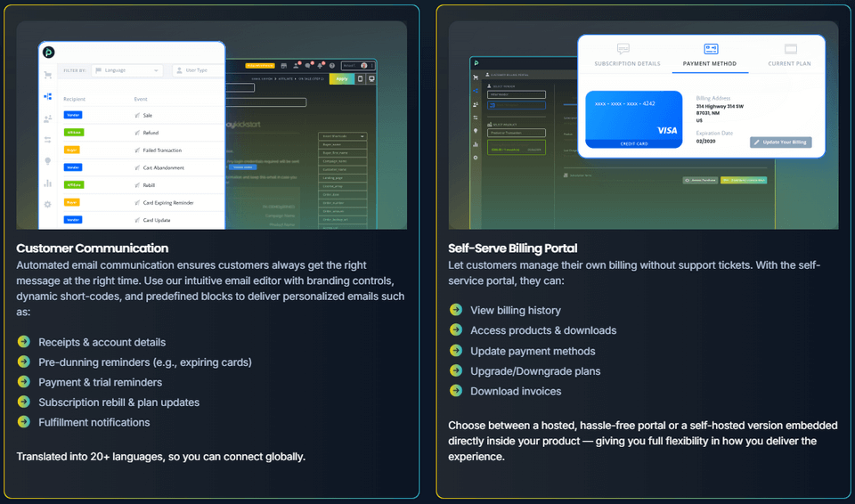
Task: Select the blue workflow icon in the white panel sidebar
Action: (x=48, y=96)
